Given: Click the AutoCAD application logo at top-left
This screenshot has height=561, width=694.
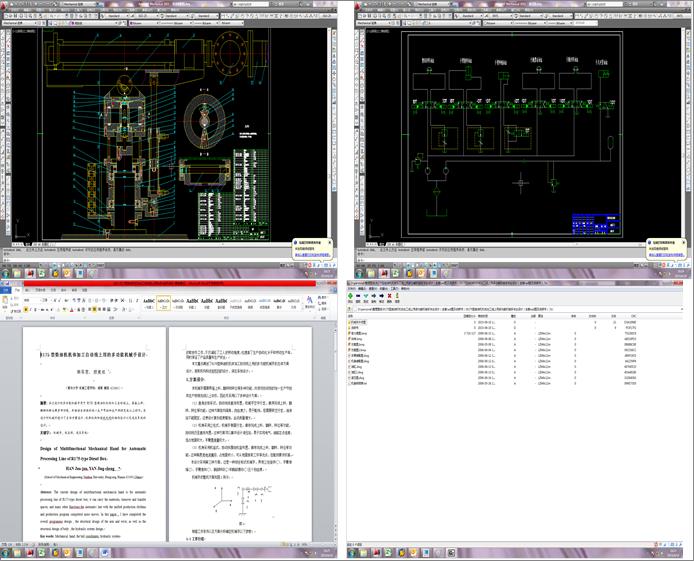Looking at the screenshot, I should [x=5, y=5].
